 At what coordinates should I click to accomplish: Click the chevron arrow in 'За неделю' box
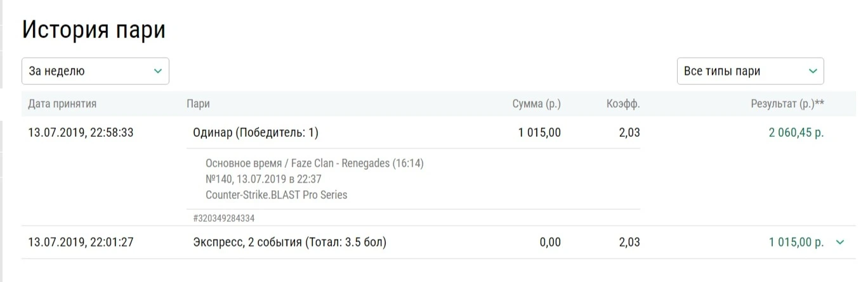(x=157, y=72)
